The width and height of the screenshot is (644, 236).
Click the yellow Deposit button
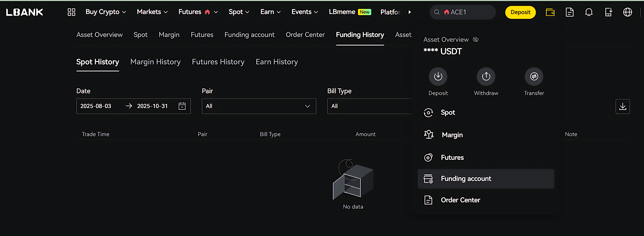(x=520, y=12)
